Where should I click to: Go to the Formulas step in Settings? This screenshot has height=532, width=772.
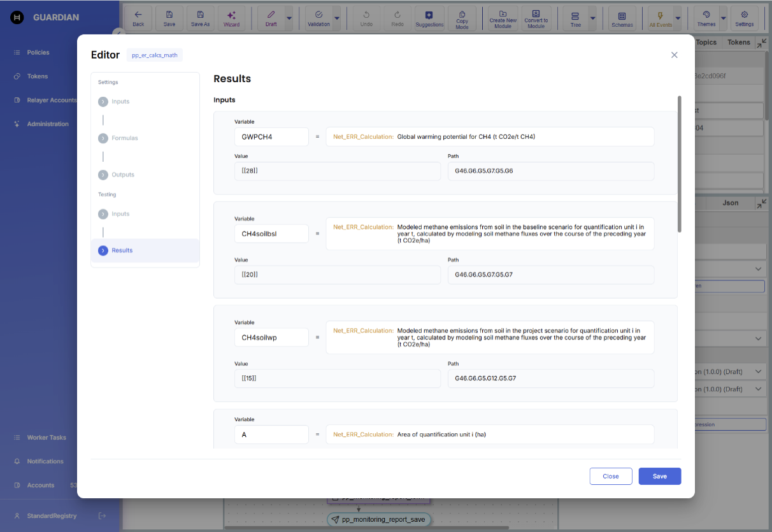tap(124, 138)
